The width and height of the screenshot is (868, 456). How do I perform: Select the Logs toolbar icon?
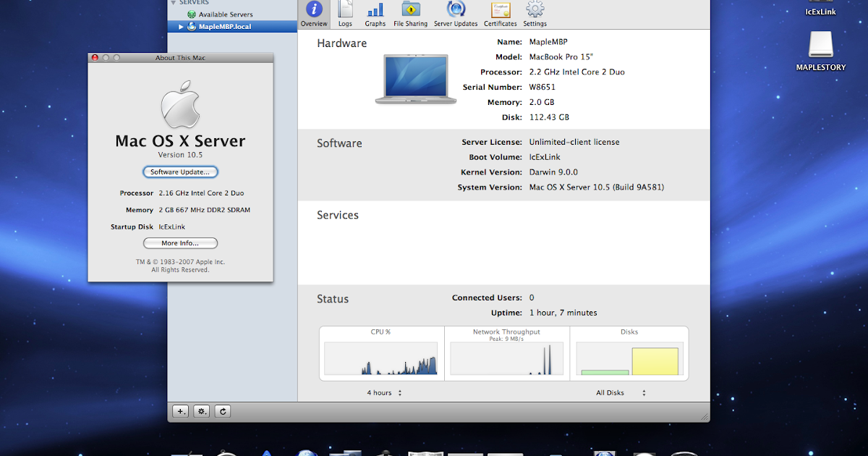tap(345, 12)
